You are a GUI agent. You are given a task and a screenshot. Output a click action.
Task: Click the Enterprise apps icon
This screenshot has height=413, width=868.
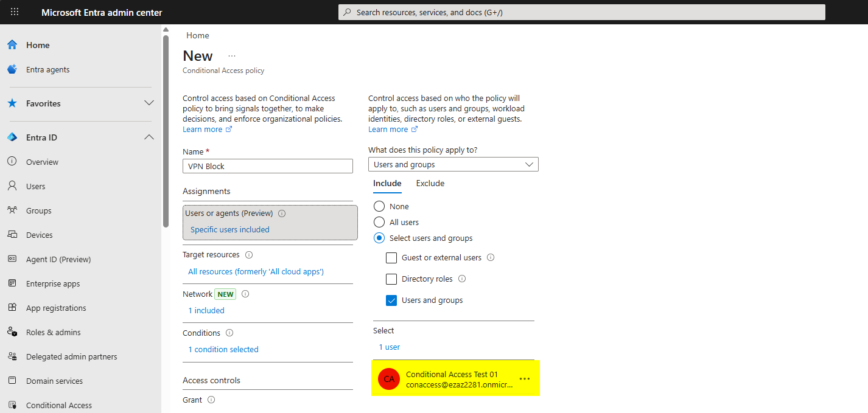coord(12,283)
